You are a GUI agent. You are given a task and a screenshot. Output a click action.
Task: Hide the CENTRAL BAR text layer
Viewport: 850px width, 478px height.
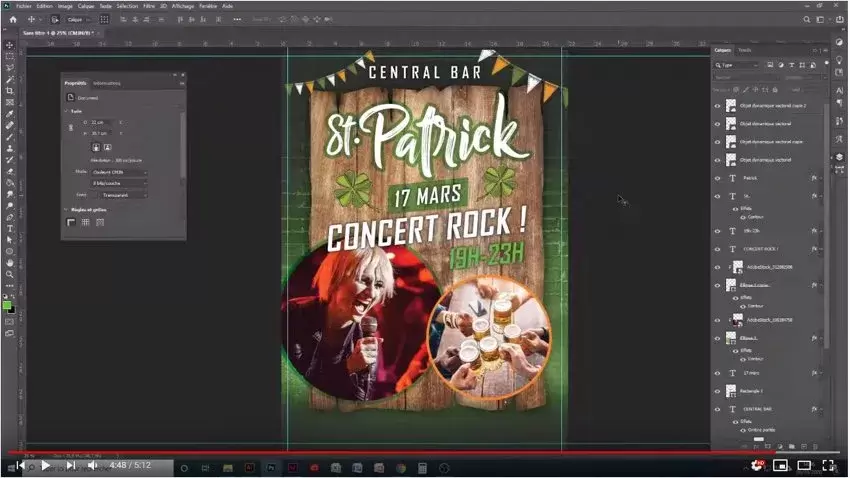pyautogui.click(x=718, y=410)
